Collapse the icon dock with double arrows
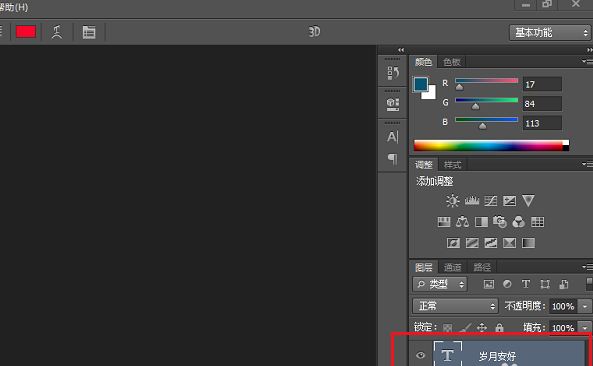Screen dimensions: 593x366 pyautogui.click(x=401, y=50)
